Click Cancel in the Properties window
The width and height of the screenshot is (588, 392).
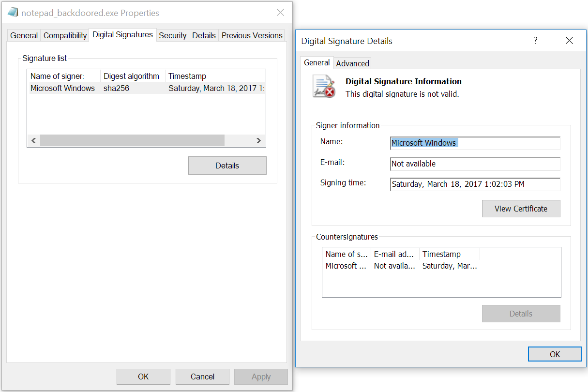pyautogui.click(x=202, y=377)
